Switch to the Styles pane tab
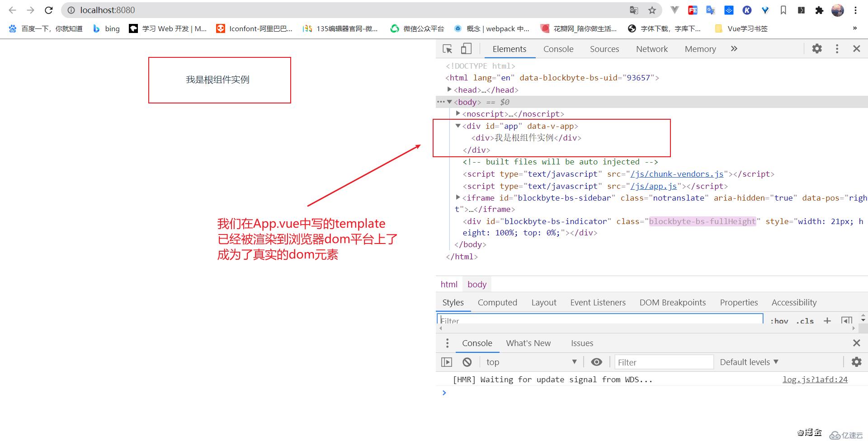 point(453,302)
